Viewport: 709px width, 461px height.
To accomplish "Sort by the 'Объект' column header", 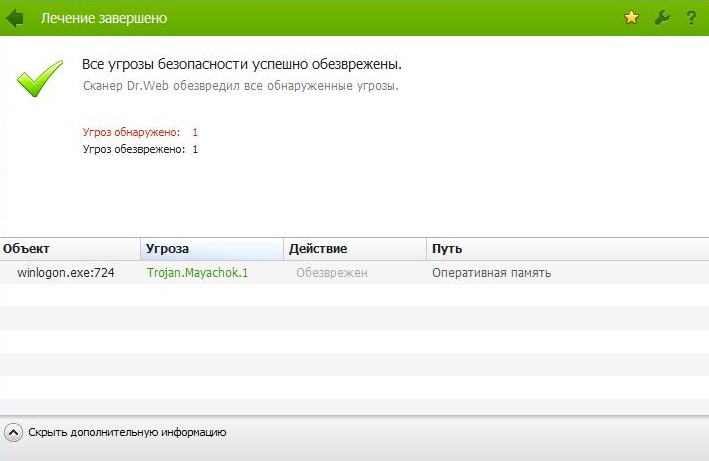I will pyautogui.click(x=26, y=249).
